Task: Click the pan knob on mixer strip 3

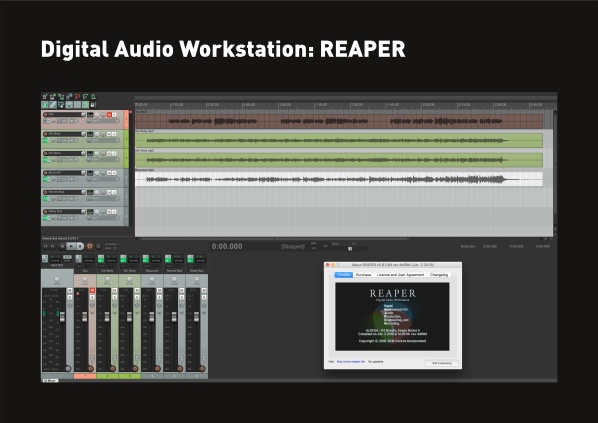Action: tap(130, 279)
